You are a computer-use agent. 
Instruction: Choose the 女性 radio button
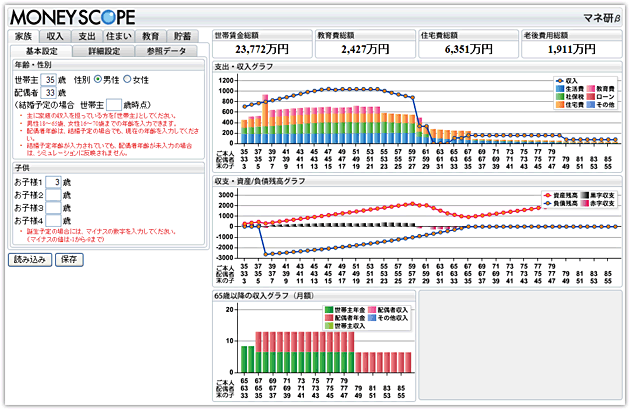coord(127,80)
